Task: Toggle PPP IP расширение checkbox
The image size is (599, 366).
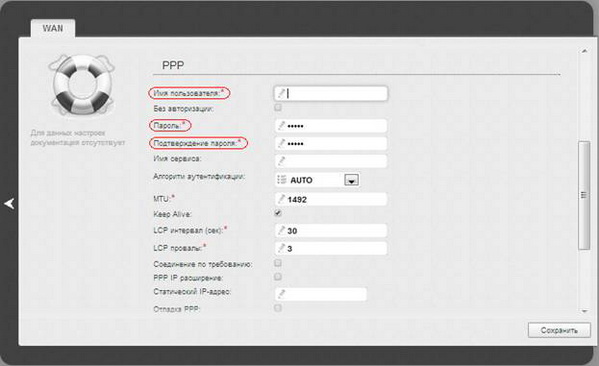Action: point(278,277)
